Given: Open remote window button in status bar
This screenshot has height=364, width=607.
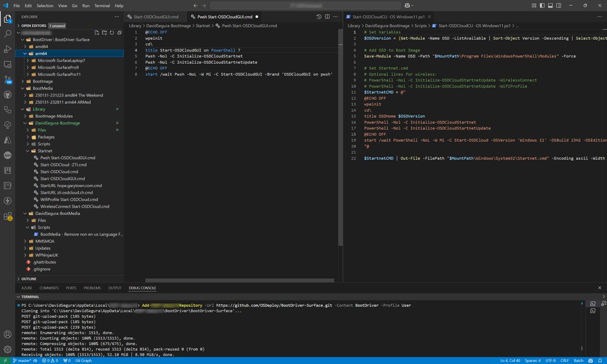Looking at the screenshot, I should click(x=7, y=360).
